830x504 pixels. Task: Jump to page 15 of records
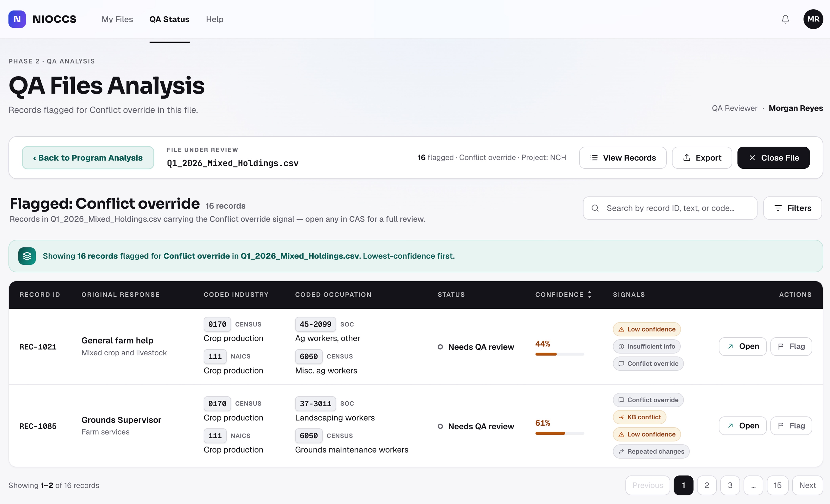[x=777, y=485]
